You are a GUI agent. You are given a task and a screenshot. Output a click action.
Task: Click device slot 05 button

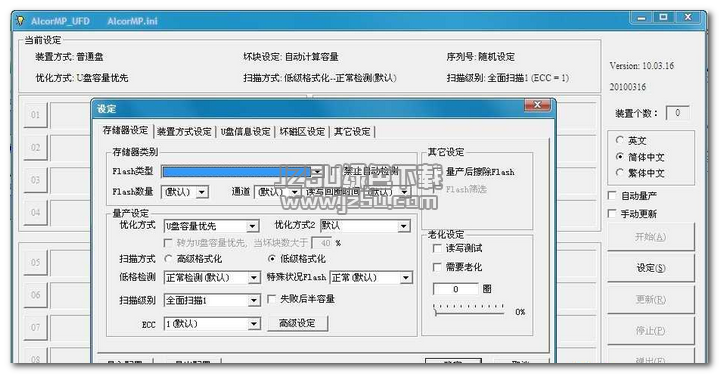pos(35,262)
